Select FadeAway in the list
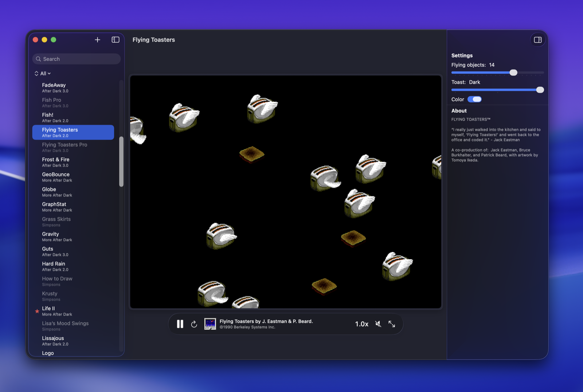The image size is (583, 392). click(x=73, y=88)
